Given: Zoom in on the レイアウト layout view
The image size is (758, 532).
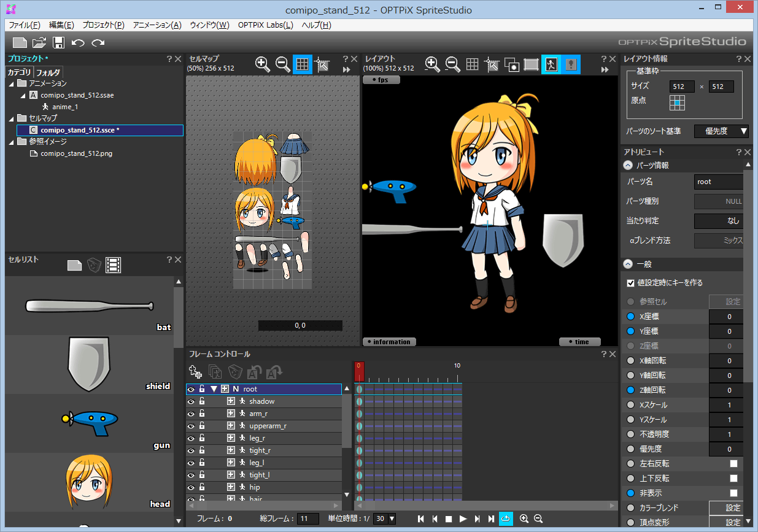Looking at the screenshot, I should click(x=432, y=64).
